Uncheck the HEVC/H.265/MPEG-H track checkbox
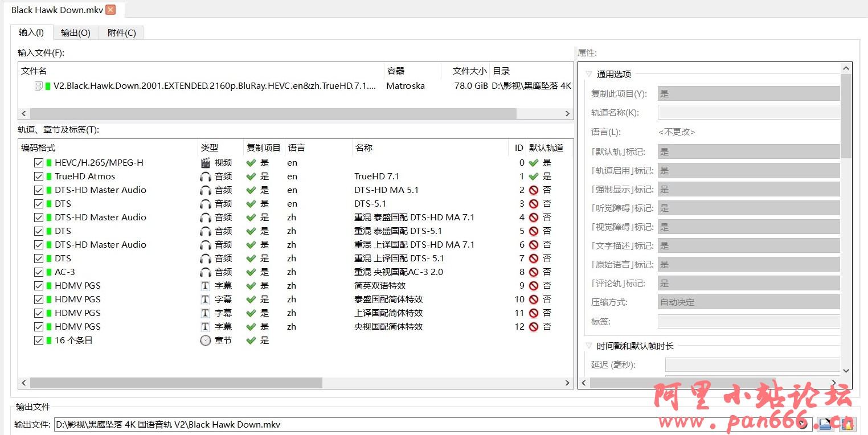This screenshot has height=435, width=868. (x=39, y=163)
